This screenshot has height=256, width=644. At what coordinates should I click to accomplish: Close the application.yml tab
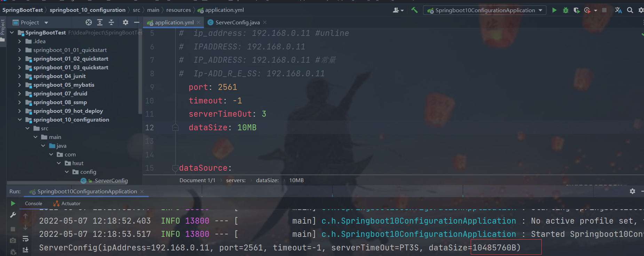coord(199,22)
